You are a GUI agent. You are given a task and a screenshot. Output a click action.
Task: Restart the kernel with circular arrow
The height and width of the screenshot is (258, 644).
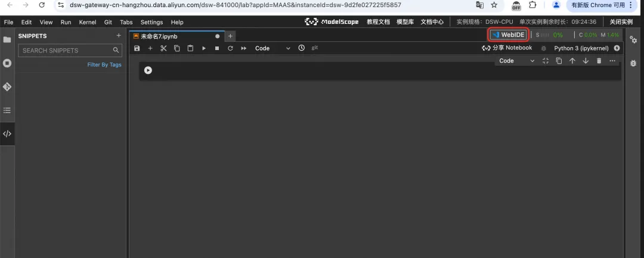[230, 48]
